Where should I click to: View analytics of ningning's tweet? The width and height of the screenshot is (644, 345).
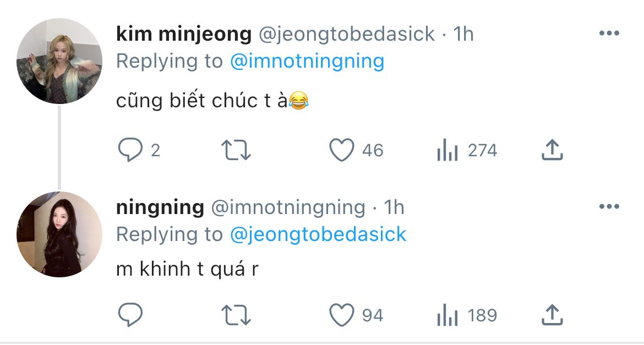point(447,315)
